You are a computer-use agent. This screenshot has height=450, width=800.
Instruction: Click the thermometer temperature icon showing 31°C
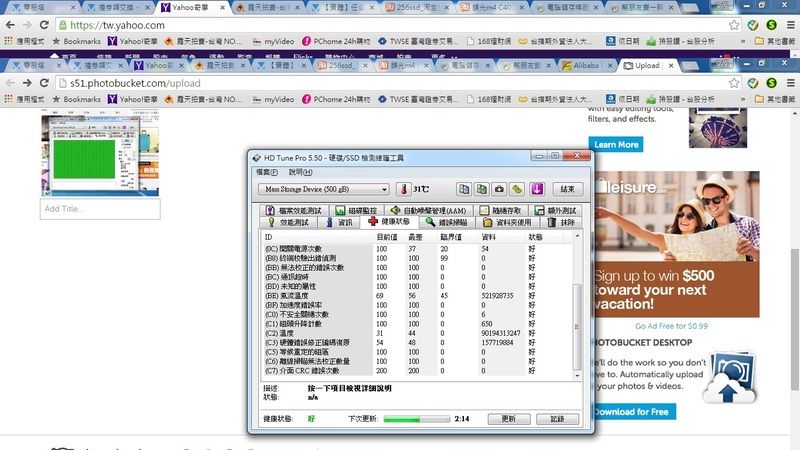click(x=402, y=188)
